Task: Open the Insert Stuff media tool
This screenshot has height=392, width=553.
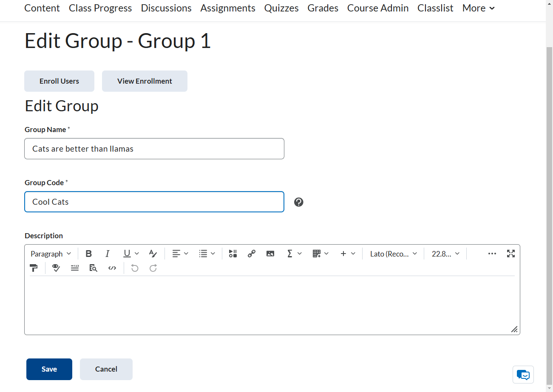Action: tap(233, 254)
